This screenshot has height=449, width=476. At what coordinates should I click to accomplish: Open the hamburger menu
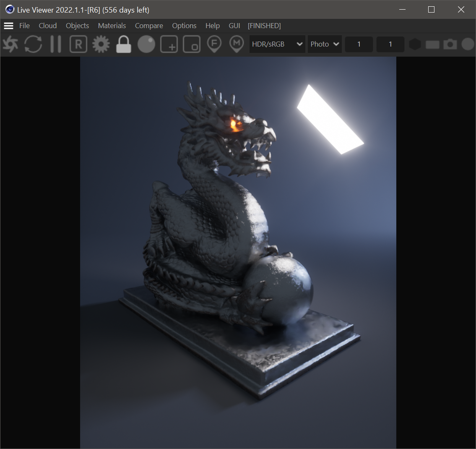(8, 26)
